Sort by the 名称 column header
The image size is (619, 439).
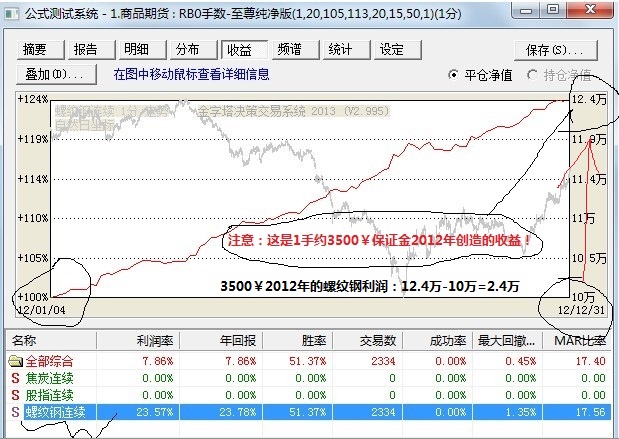(51, 340)
